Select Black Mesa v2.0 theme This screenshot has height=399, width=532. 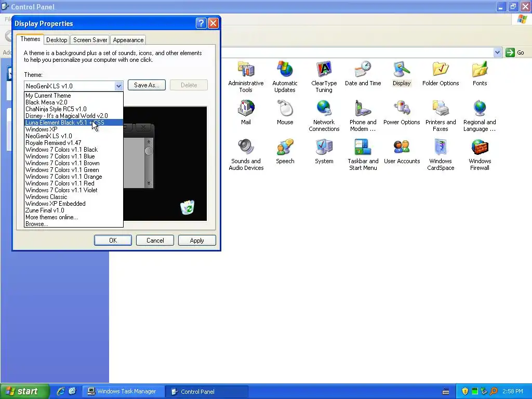[x=74, y=102]
